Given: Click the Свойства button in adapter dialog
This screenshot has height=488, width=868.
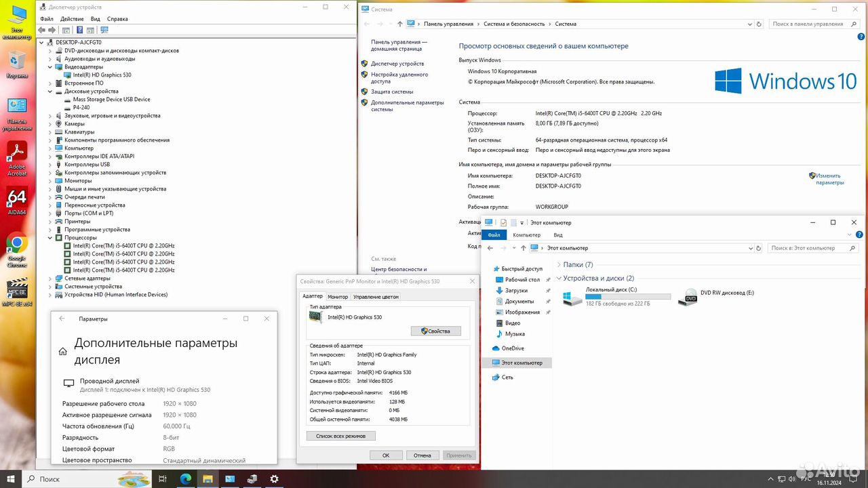Looking at the screenshot, I should [436, 331].
